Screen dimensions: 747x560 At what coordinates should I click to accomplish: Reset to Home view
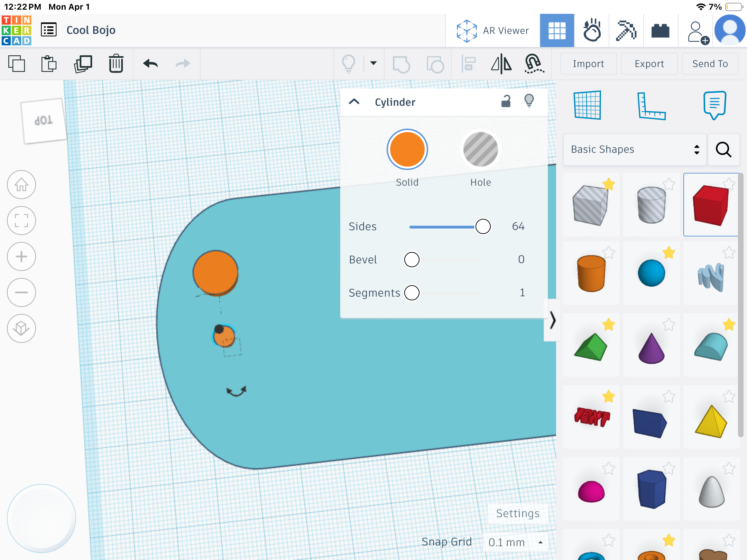coord(21,185)
